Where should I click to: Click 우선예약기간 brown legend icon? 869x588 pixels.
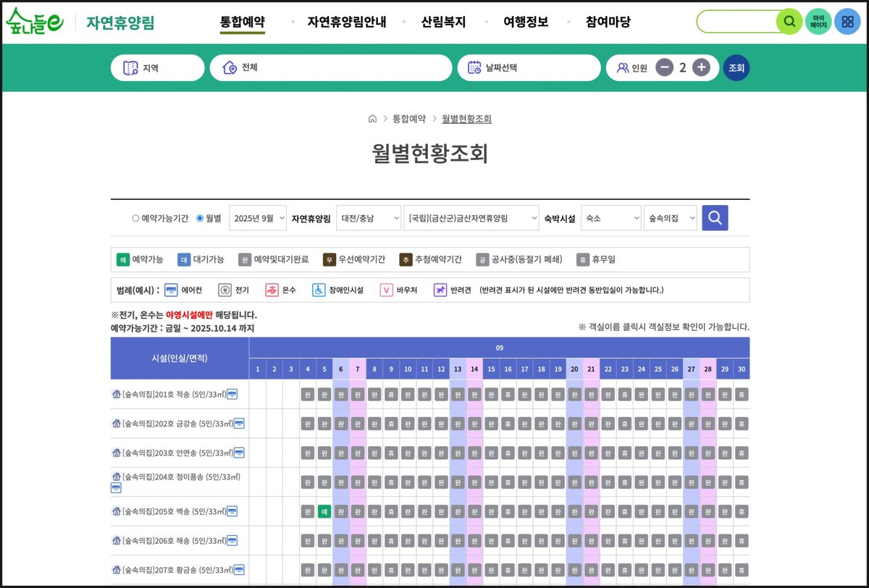pos(329,259)
